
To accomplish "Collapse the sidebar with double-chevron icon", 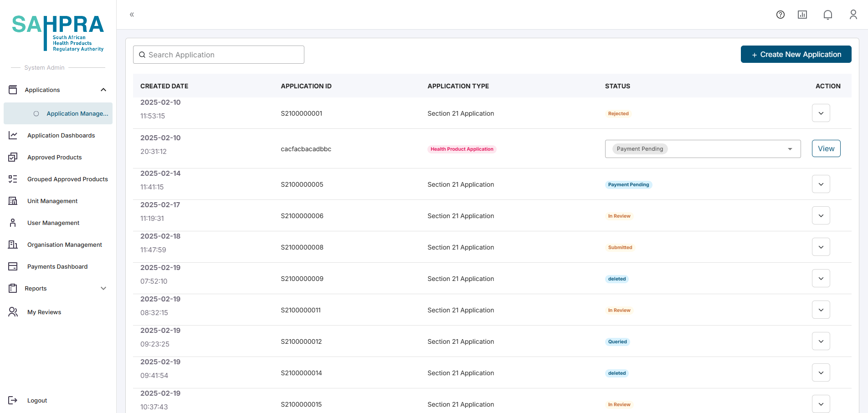I will click(x=132, y=15).
